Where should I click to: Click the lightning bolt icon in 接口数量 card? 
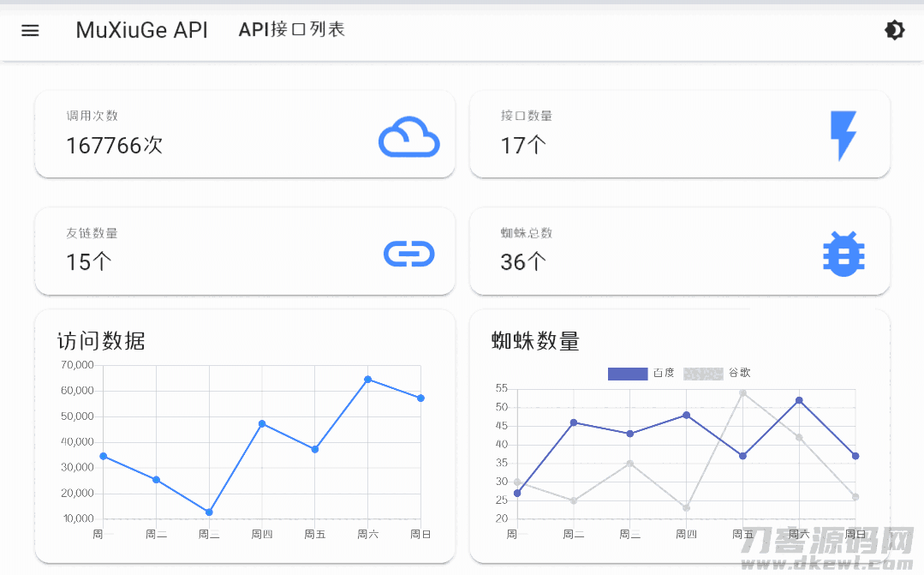(x=844, y=135)
